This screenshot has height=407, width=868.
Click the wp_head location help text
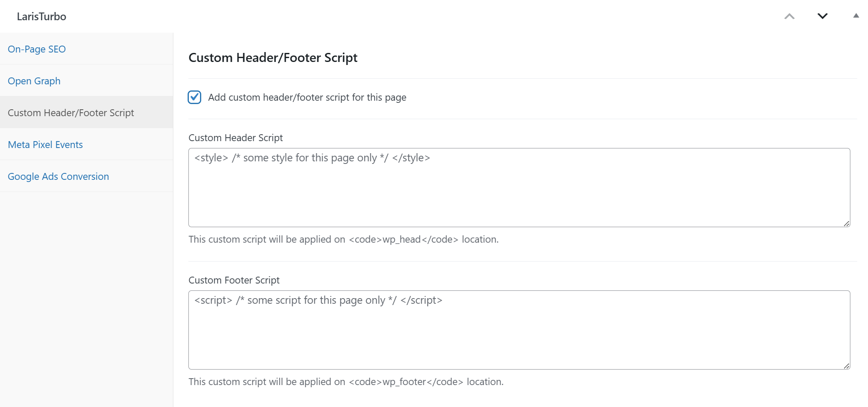[343, 239]
